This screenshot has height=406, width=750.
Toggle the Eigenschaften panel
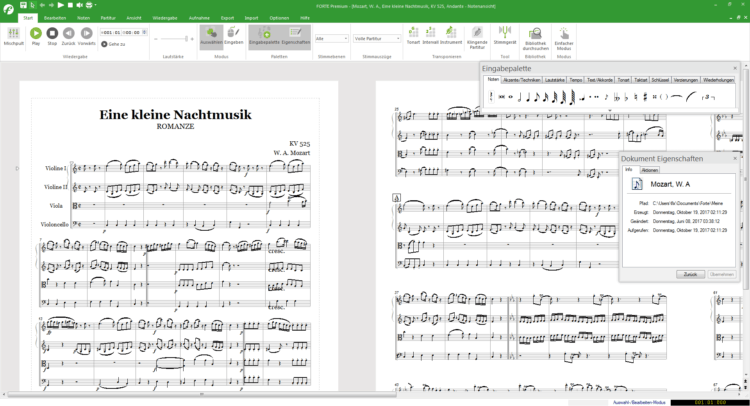296,37
